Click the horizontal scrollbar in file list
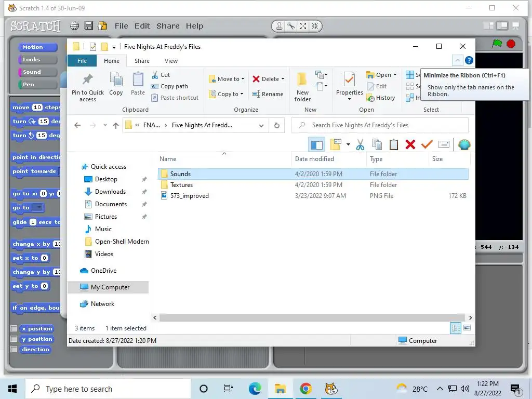This screenshot has width=532, height=399. point(312,317)
